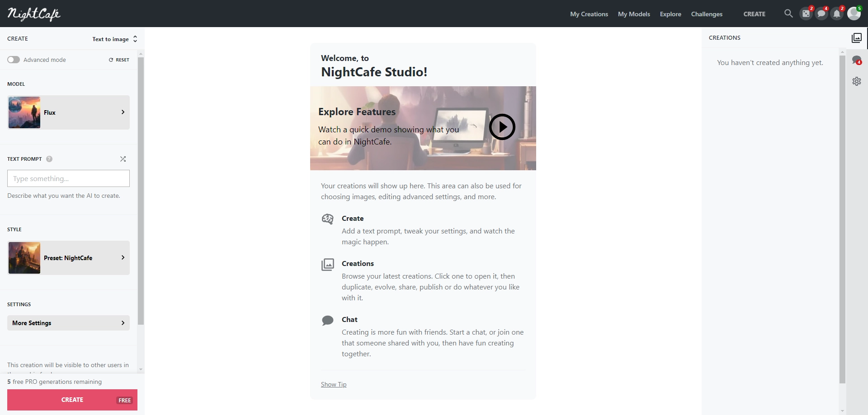Open the creations gallery icon in right rail

tap(857, 38)
